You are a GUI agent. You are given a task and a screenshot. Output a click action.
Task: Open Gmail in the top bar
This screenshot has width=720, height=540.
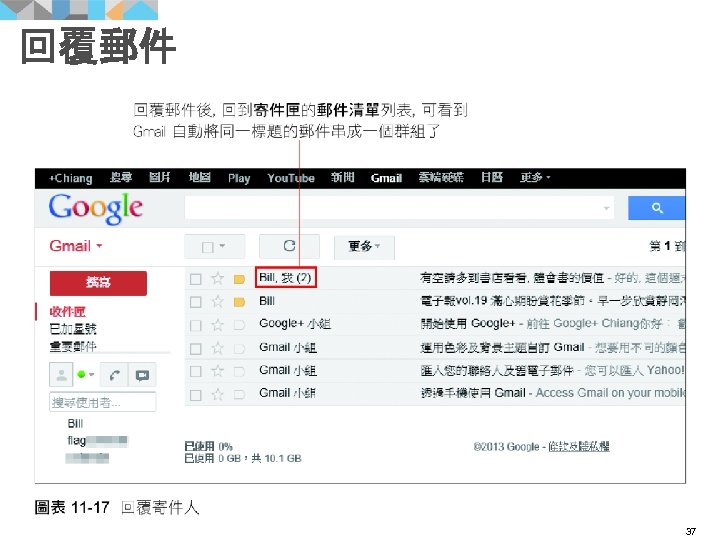click(x=386, y=178)
